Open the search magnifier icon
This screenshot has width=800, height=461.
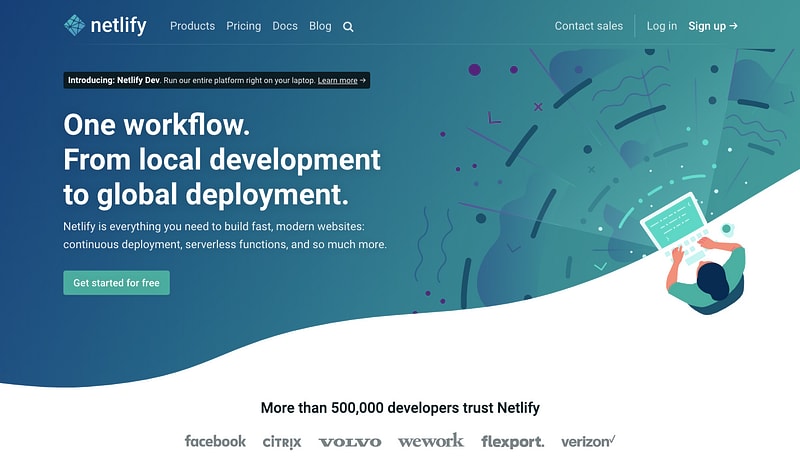pos(348,27)
